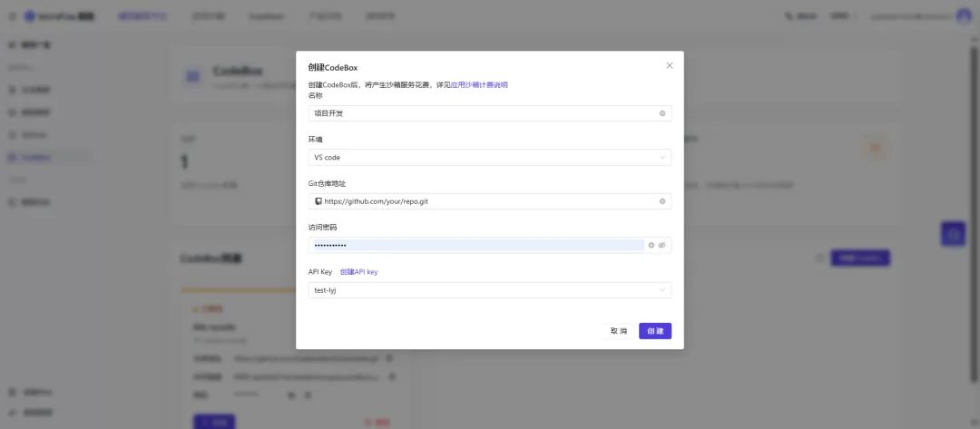
Task: Click the hamburger menu icon in the top bar
Action: point(13,16)
